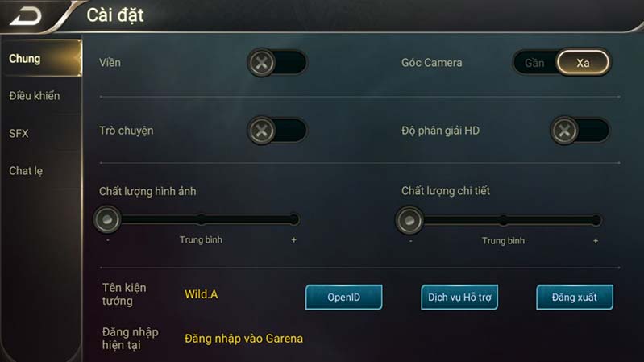Set image quality slider to maximum end
This screenshot has width=644, height=362.
click(293, 219)
